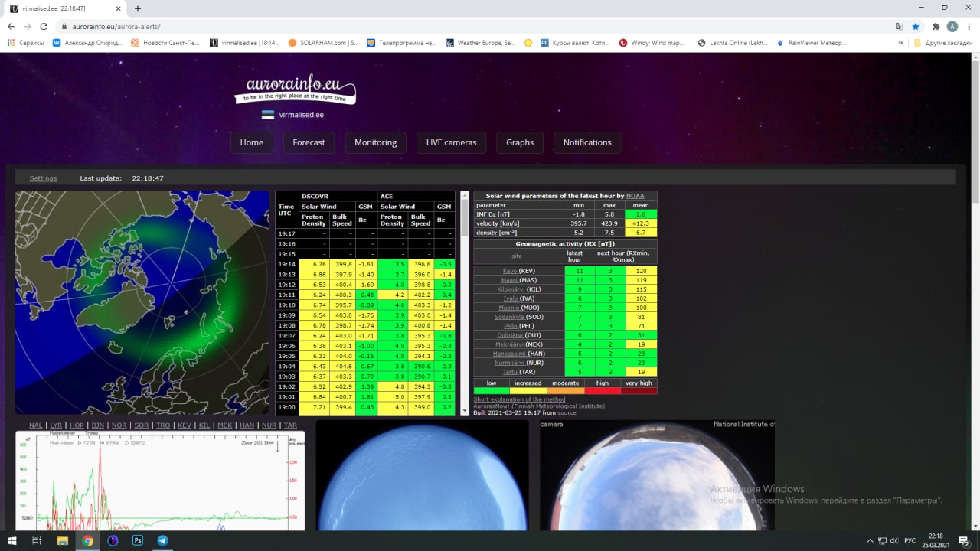Select the KEV magnetometer station
This screenshot has height=551, width=980.
tap(184, 425)
